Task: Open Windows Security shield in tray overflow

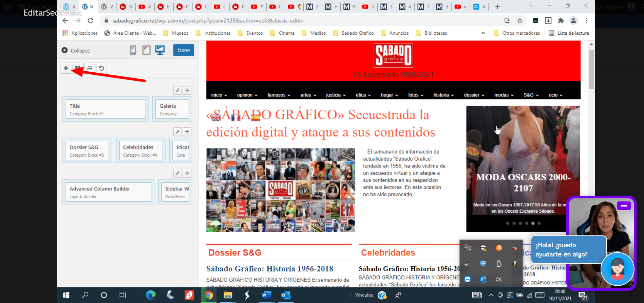Action: [483, 248]
